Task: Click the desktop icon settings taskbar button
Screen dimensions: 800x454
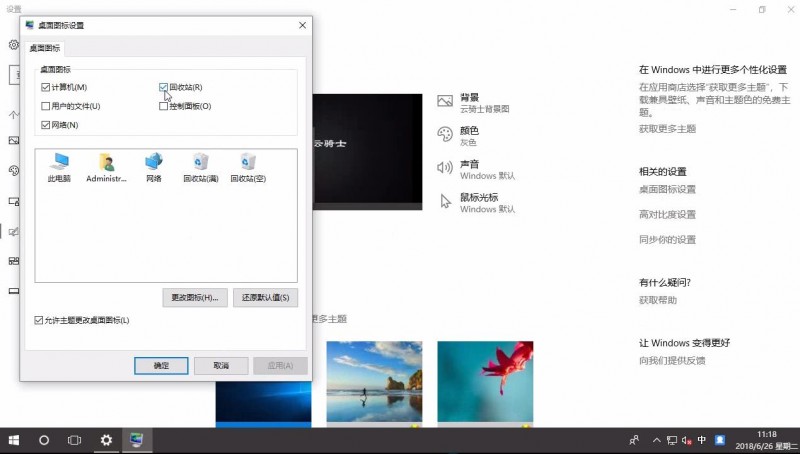Action: coord(137,440)
